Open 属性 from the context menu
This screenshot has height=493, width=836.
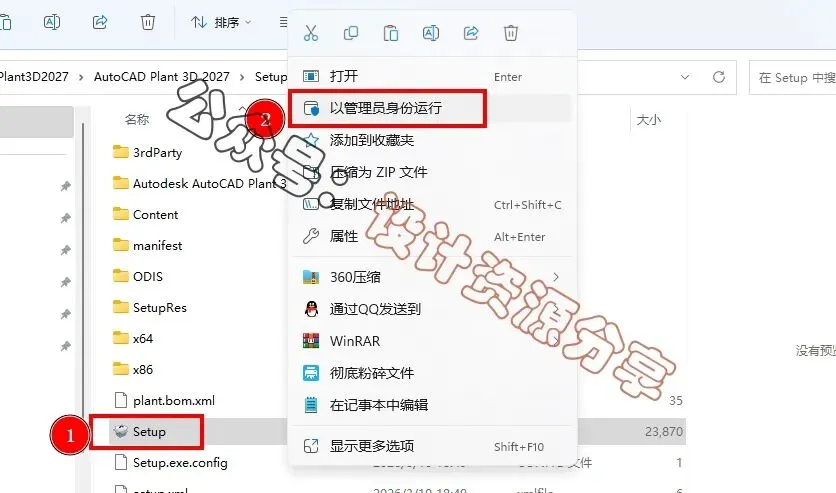point(432,236)
